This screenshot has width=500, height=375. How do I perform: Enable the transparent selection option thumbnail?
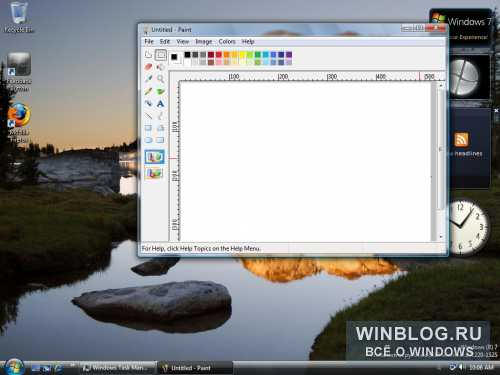[154, 173]
